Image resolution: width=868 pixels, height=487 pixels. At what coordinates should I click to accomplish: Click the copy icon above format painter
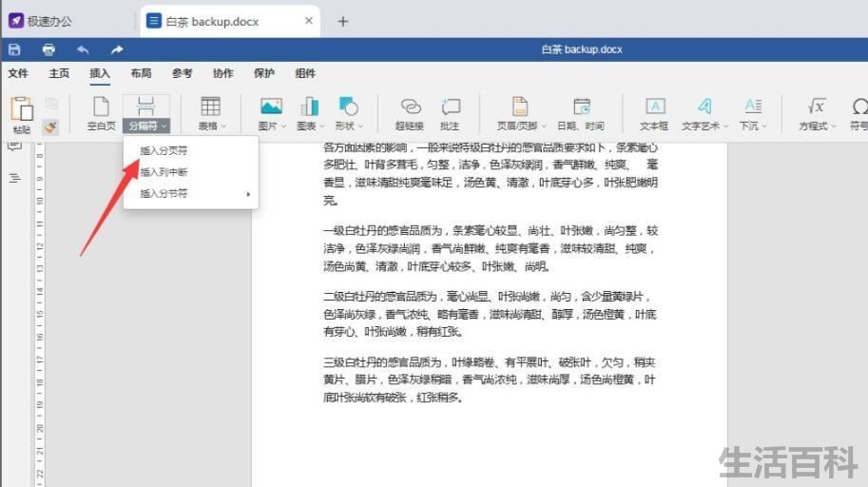coord(51,104)
